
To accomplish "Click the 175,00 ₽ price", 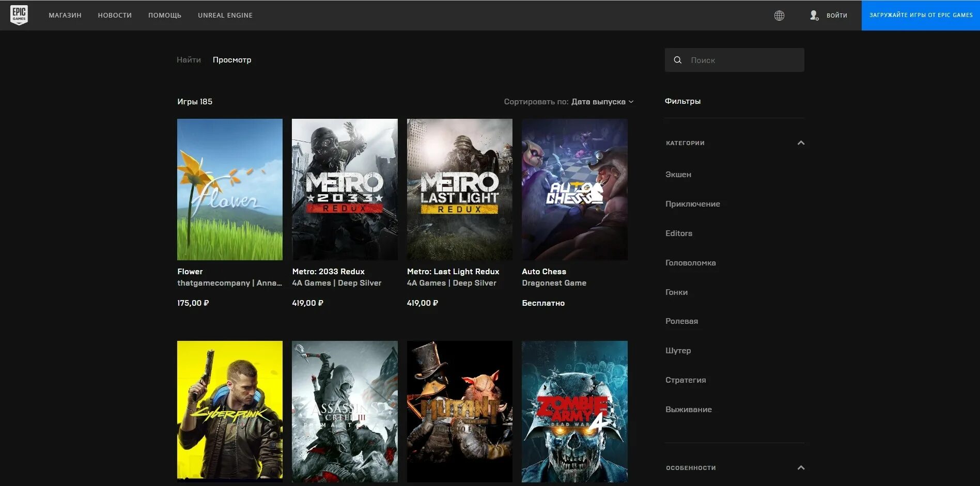I will [x=193, y=303].
